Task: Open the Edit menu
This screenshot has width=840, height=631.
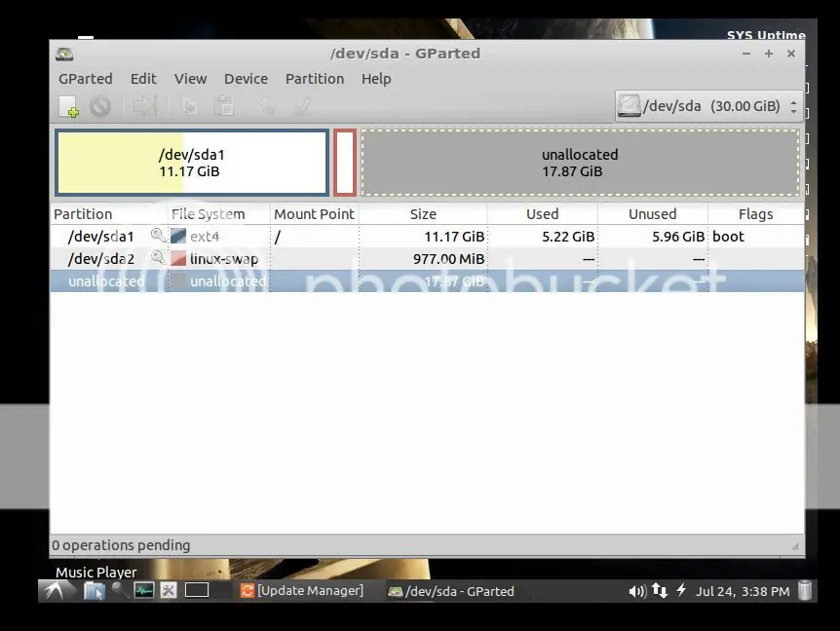Action: click(x=143, y=79)
